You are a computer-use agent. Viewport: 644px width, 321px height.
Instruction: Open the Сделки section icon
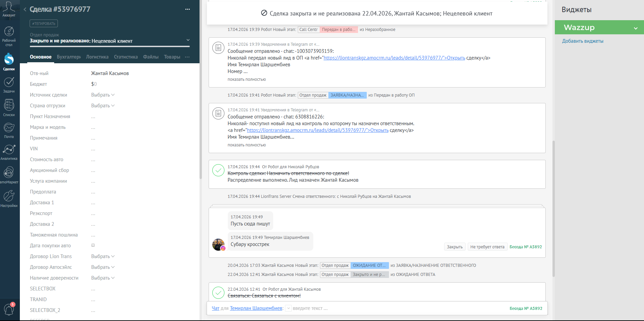pyautogui.click(x=9, y=62)
